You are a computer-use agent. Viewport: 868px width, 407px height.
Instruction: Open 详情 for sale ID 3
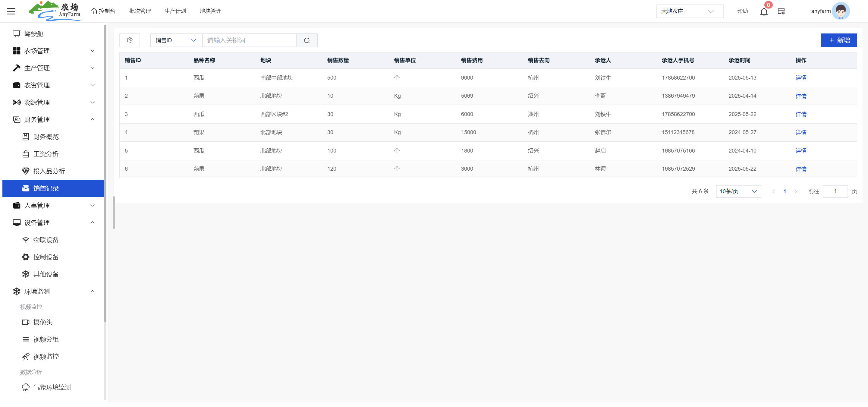[800, 114]
